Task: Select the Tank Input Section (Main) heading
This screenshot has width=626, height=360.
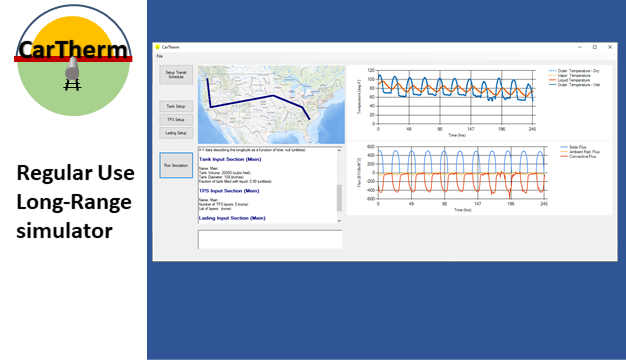Action: [x=230, y=159]
